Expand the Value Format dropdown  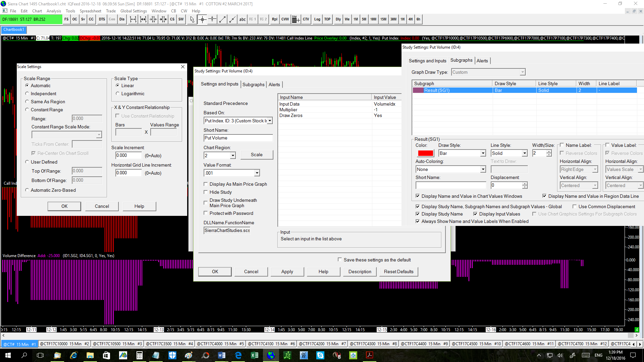[257, 173]
